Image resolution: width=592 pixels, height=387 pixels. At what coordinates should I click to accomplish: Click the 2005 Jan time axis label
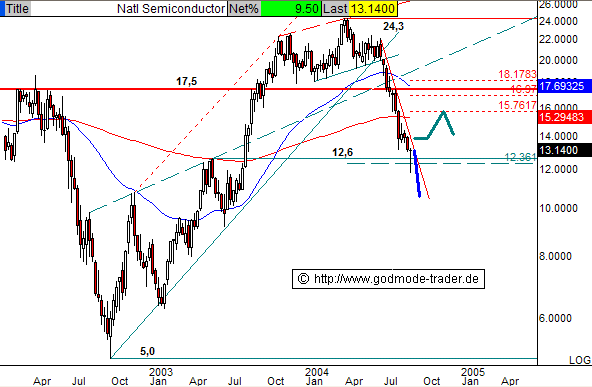(472, 376)
